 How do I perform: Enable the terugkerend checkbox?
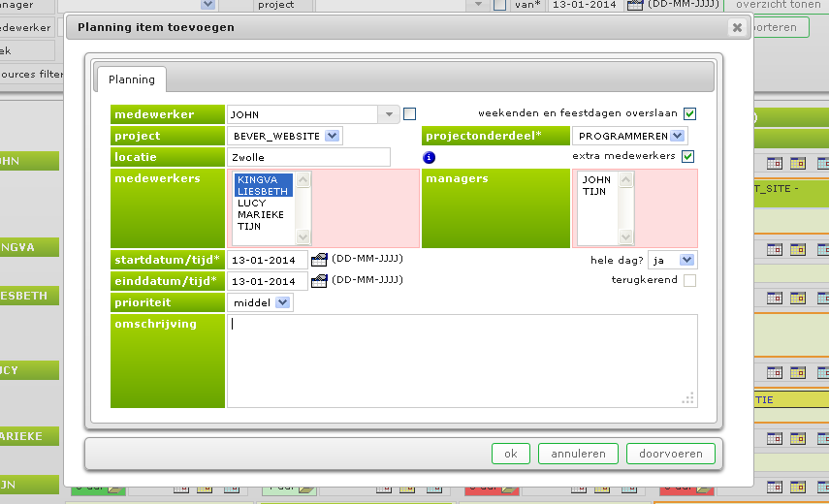click(x=689, y=280)
